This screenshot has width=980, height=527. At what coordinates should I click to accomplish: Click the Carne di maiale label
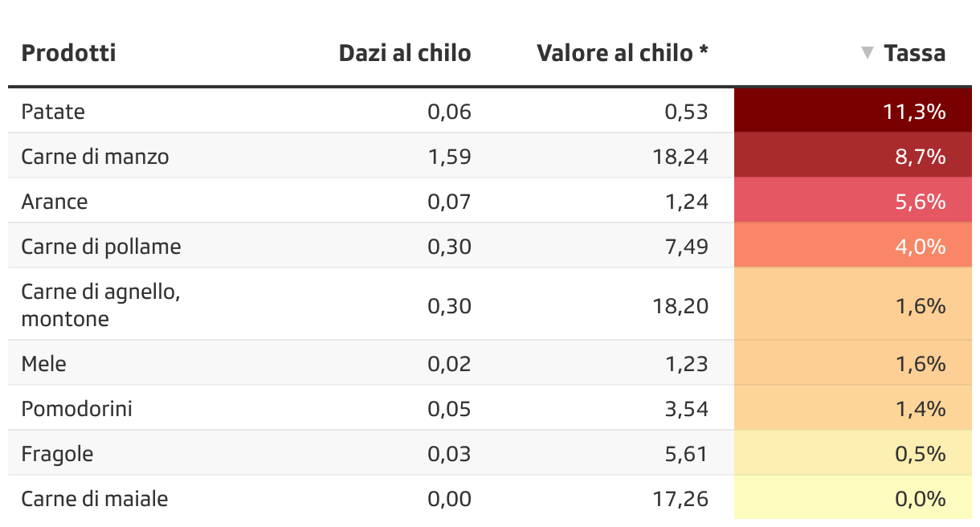95,499
